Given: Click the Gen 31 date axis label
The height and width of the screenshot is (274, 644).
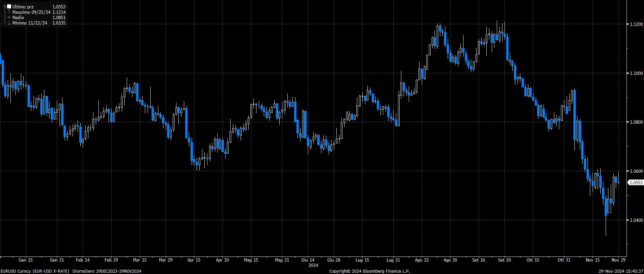Looking at the screenshot, I should (x=57, y=260).
